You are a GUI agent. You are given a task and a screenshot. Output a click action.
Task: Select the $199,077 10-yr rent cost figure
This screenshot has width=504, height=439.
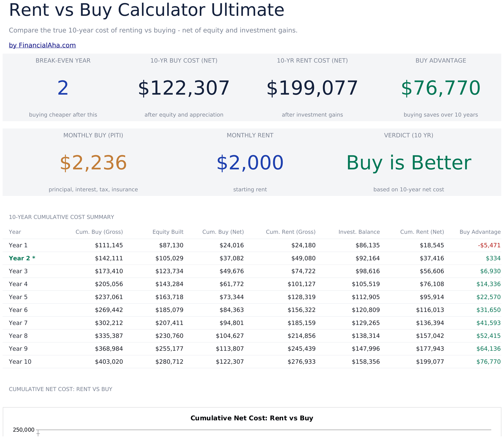312,88
